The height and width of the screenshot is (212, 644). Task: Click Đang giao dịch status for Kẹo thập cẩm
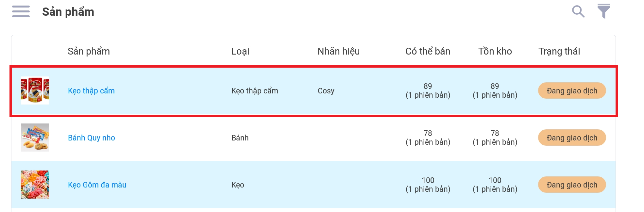(x=572, y=91)
